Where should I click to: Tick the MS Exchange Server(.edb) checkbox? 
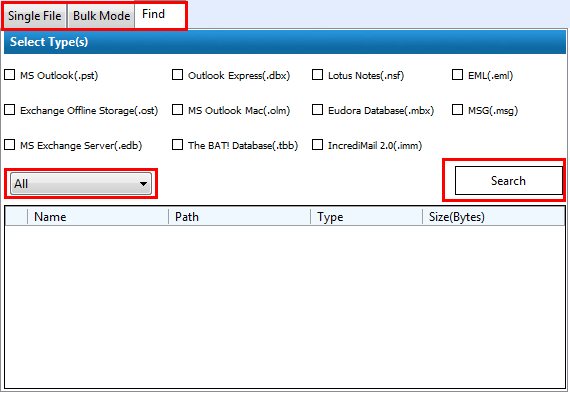pos(9,145)
